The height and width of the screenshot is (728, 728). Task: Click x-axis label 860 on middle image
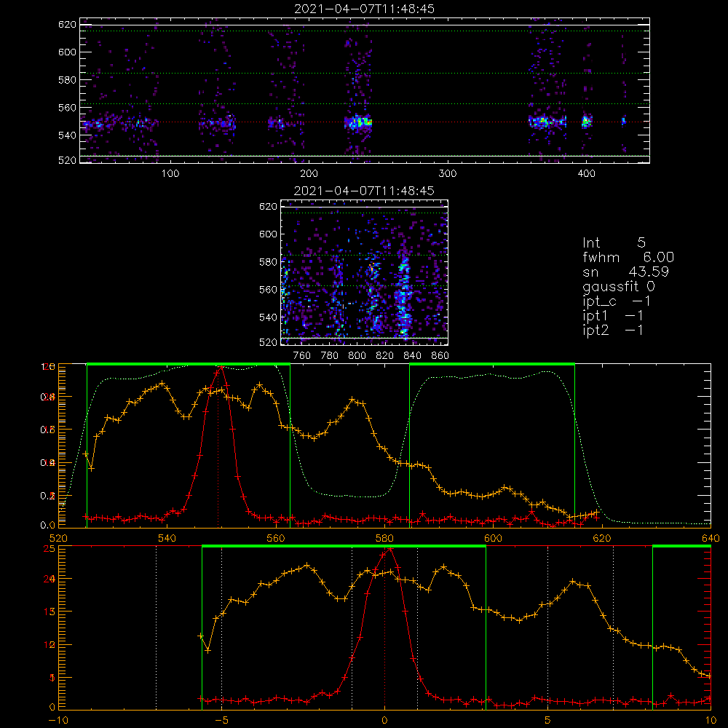pos(440,356)
